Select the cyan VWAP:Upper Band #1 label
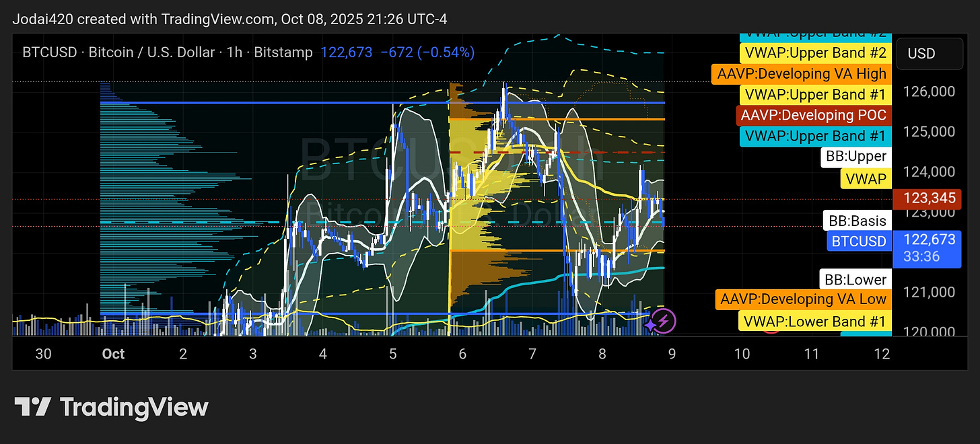980x444 pixels. coord(816,137)
